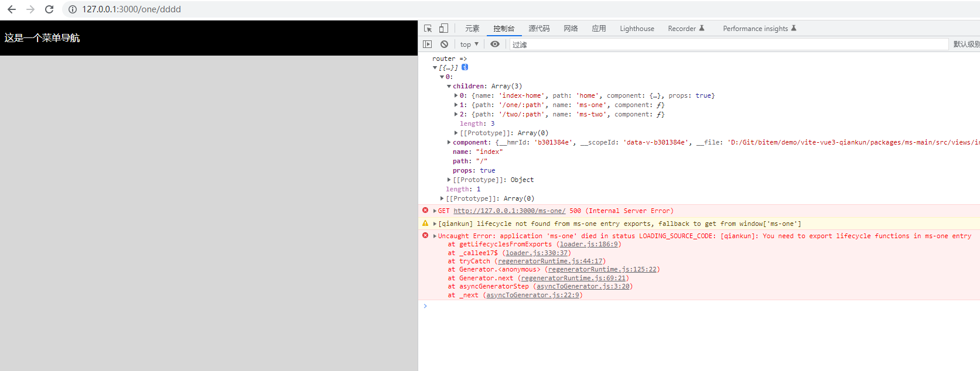The height and width of the screenshot is (371, 980).
Task: Open the Lighthouse tab
Action: click(x=637, y=28)
